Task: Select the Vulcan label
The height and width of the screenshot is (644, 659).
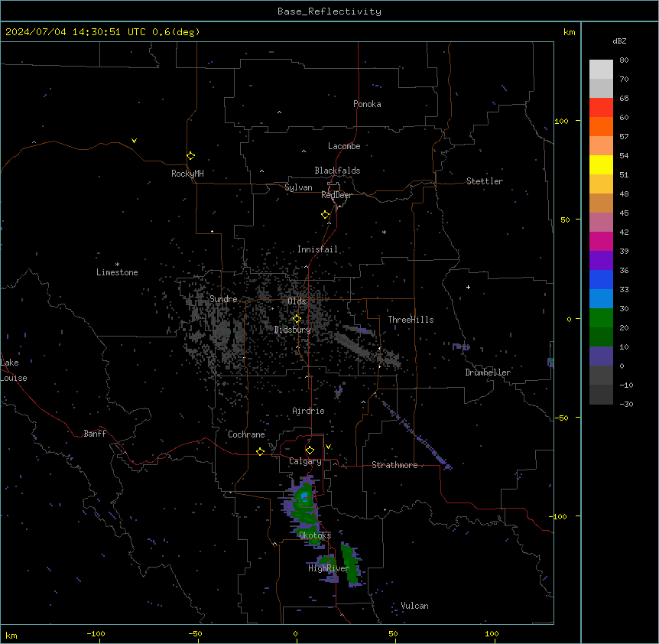Action: click(414, 606)
